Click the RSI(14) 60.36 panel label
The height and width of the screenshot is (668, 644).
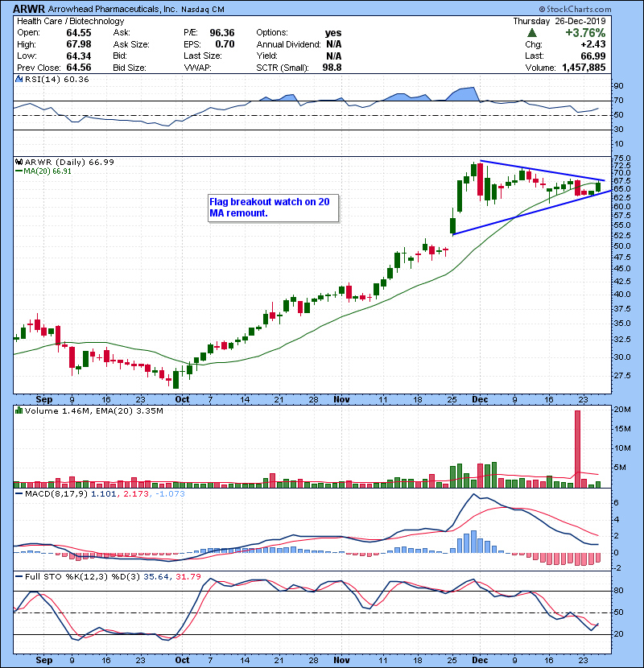click(x=56, y=79)
